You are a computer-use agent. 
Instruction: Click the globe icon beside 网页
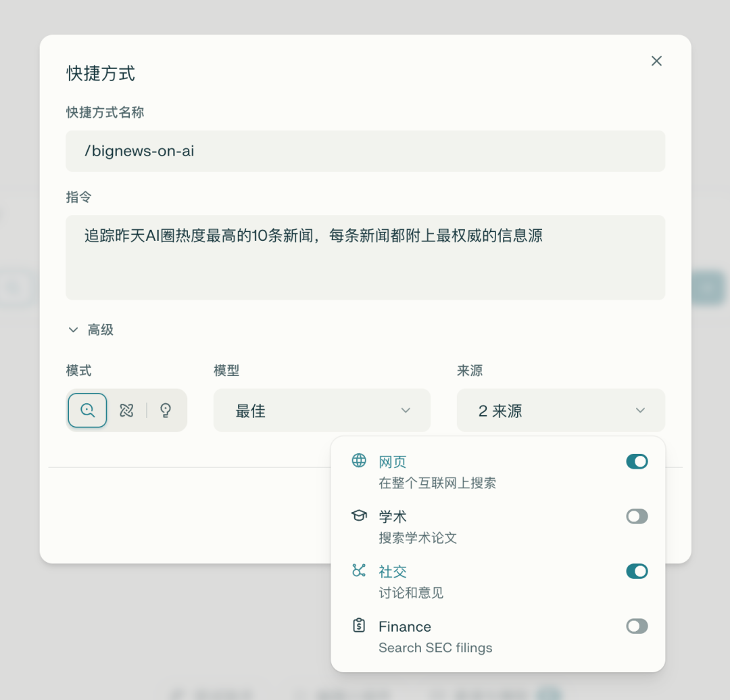click(360, 461)
